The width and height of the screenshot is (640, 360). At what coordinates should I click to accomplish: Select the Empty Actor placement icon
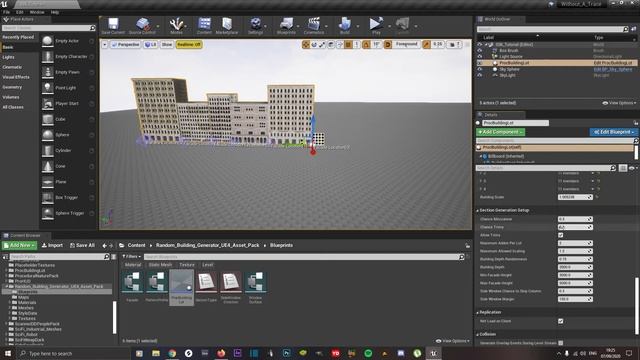[x=48, y=41]
